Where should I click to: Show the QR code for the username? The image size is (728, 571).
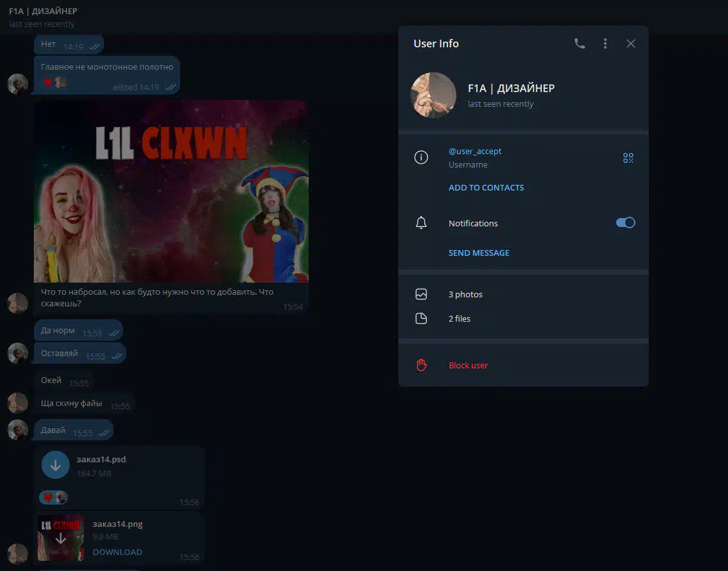coord(628,158)
